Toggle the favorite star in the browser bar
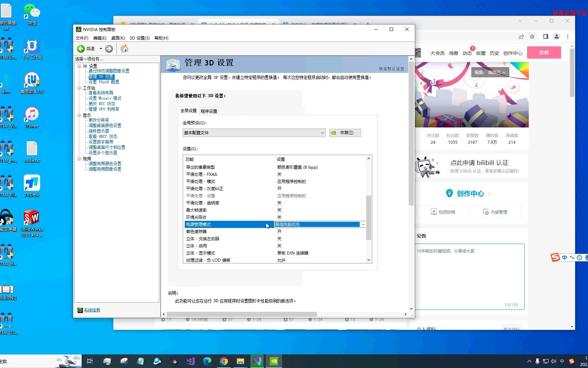Screen dimensions: 588x368 pos(532,36)
